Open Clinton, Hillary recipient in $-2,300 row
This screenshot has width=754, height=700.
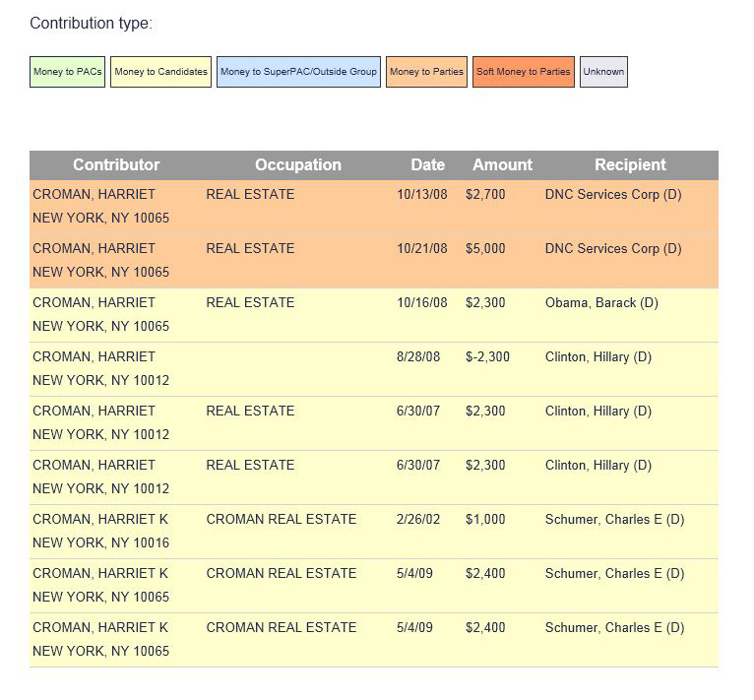(x=598, y=357)
